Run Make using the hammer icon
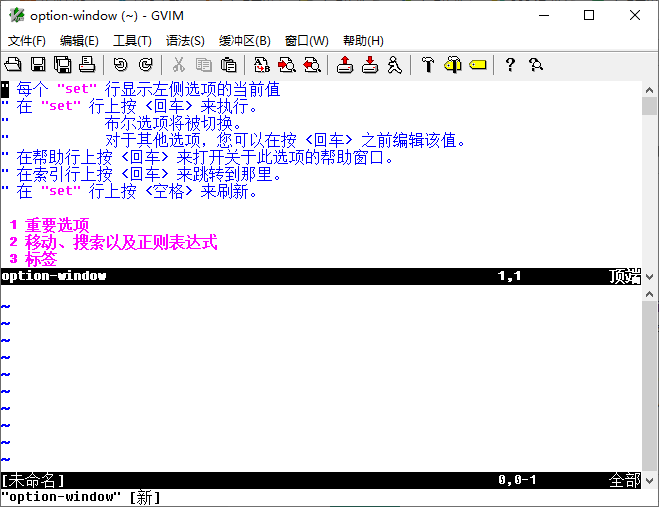659x507 pixels. 428,65
